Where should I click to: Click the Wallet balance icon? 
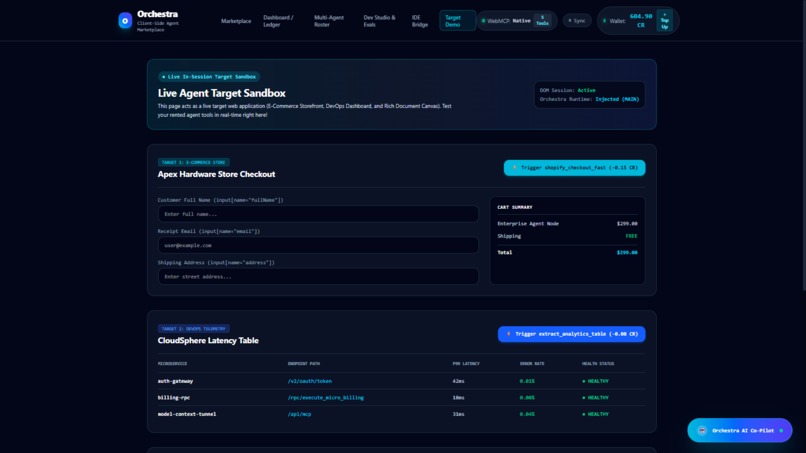[604, 21]
